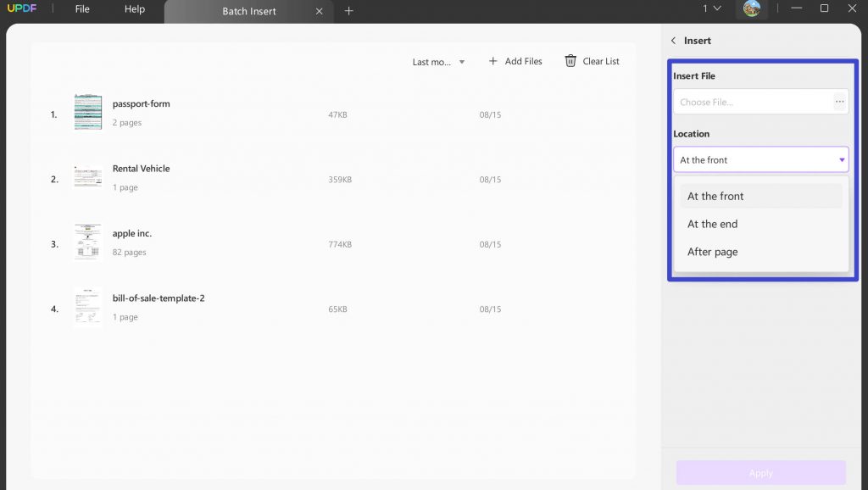This screenshot has height=490, width=868.
Task: Open the File menu
Action: coord(81,10)
